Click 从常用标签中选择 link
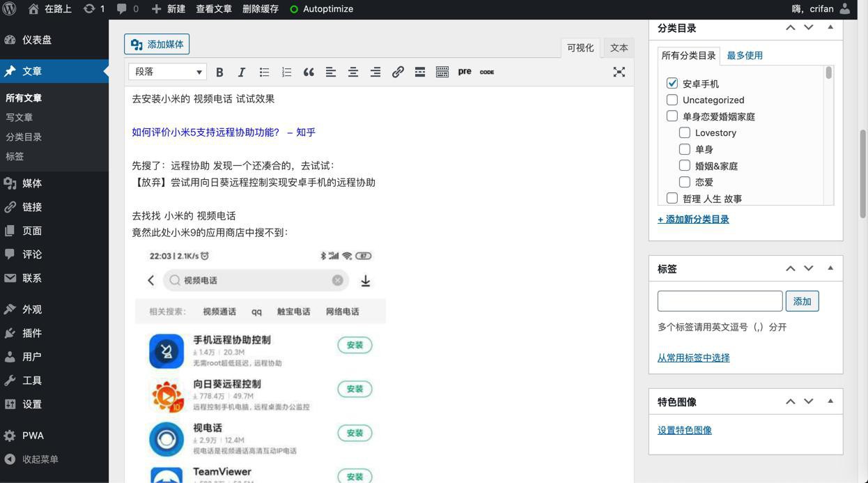The height and width of the screenshot is (483, 868). (694, 358)
